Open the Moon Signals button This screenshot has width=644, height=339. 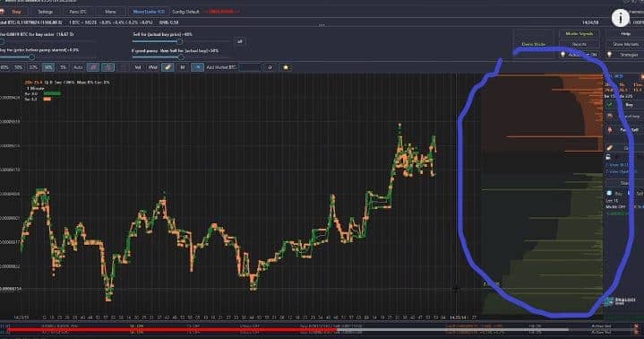click(x=580, y=34)
